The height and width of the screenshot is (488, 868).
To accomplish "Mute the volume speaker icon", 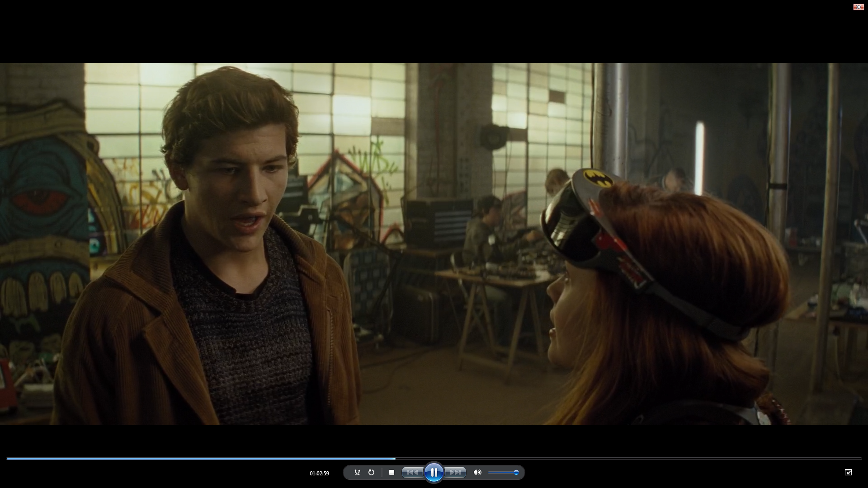I will click(477, 473).
